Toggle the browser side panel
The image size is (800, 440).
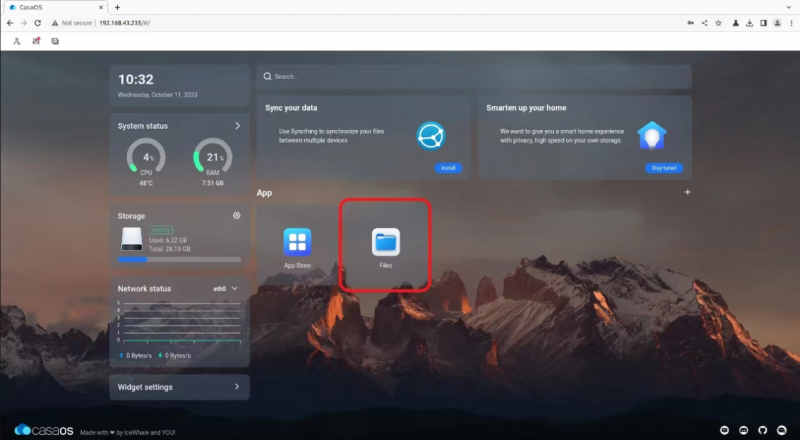click(764, 22)
